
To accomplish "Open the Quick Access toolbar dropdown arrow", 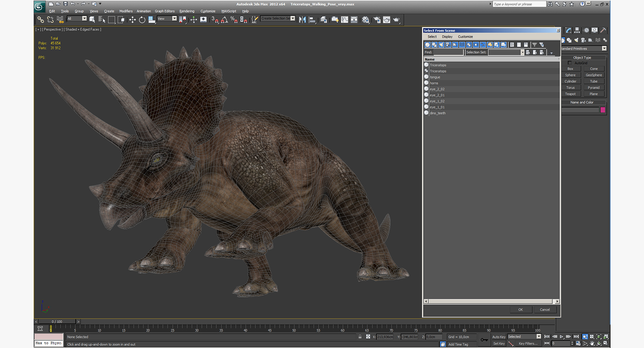I will point(100,4).
